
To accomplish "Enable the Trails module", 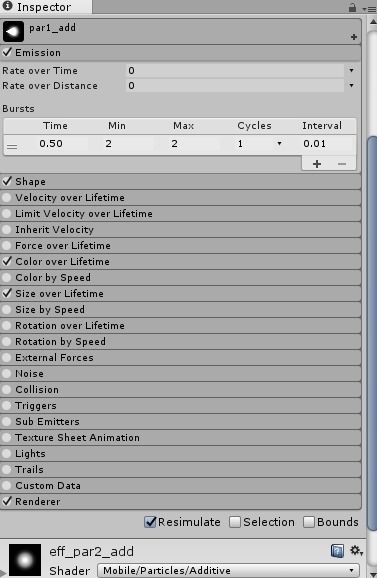I will tap(6, 470).
